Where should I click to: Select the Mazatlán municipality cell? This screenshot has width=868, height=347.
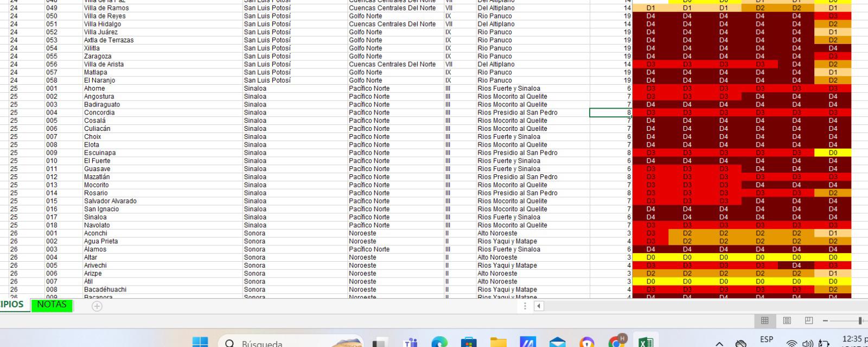click(x=97, y=177)
